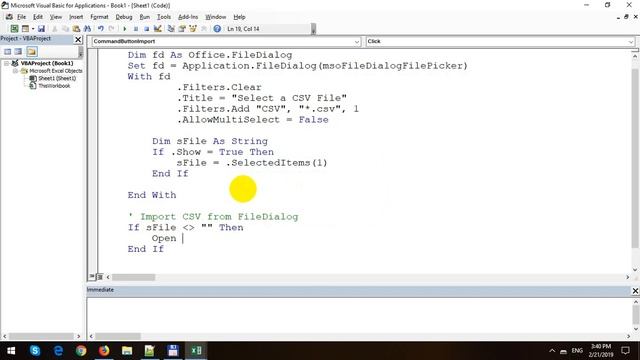Open the CommandButtonImport object dropdown

click(x=357, y=42)
